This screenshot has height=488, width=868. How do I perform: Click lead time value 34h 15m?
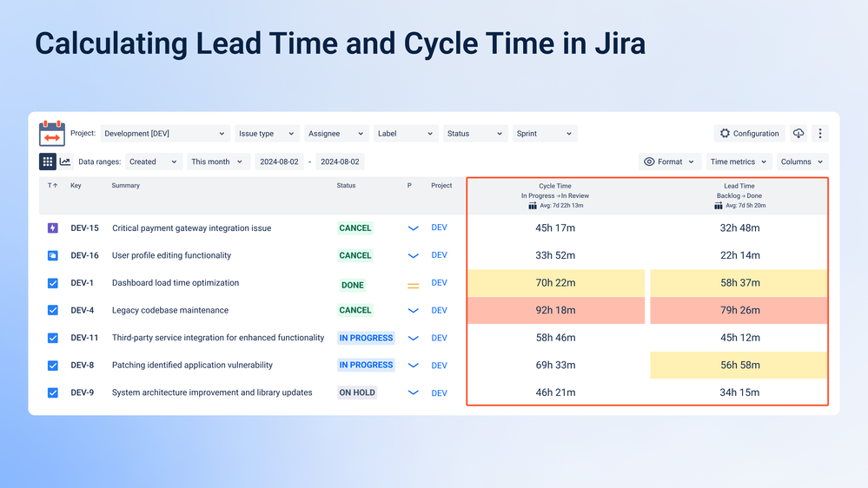[x=739, y=392]
